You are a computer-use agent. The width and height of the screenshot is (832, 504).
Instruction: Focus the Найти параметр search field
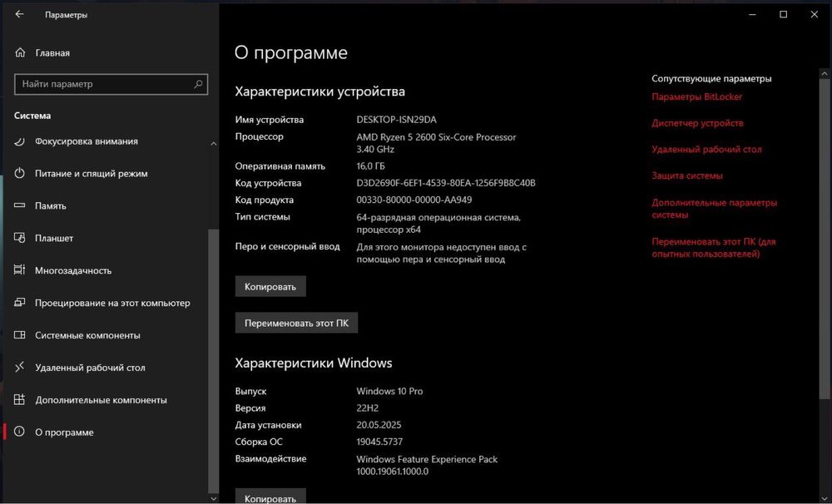[x=111, y=84]
